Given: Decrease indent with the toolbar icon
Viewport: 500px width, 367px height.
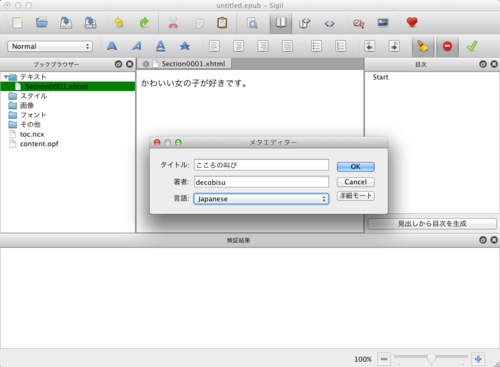Looking at the screenshot, I should tap(369, 46).
